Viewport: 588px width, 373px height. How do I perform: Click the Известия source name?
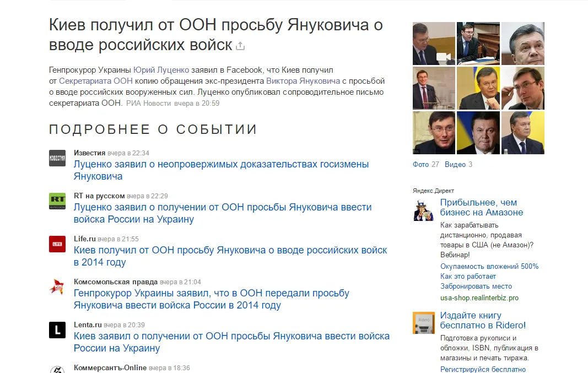click(89, 153)
